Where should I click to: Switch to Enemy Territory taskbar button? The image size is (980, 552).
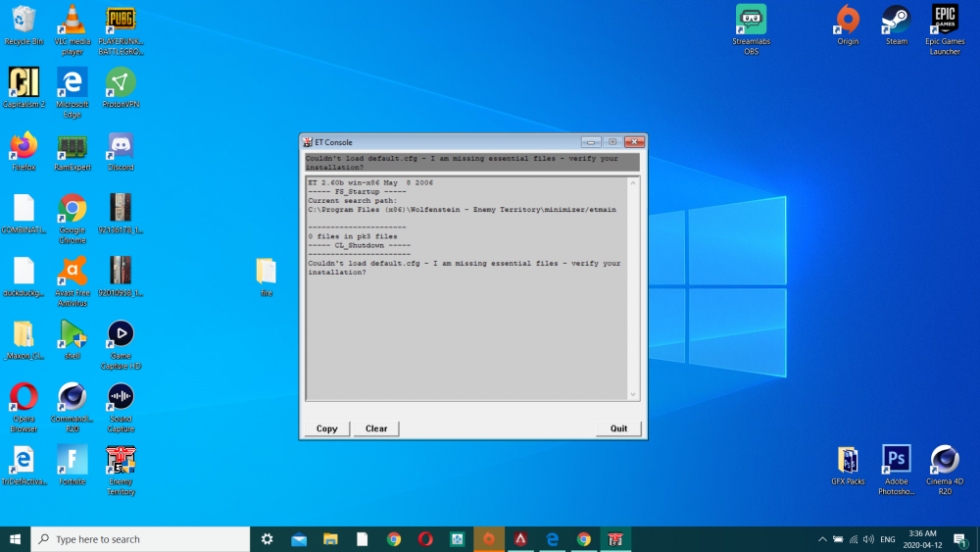tap(615, 539)
